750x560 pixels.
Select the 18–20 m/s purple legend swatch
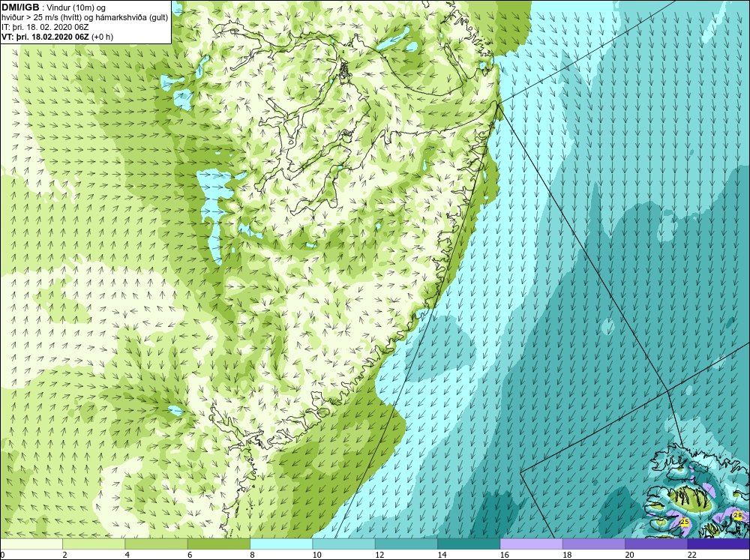[x=593, y=544]
